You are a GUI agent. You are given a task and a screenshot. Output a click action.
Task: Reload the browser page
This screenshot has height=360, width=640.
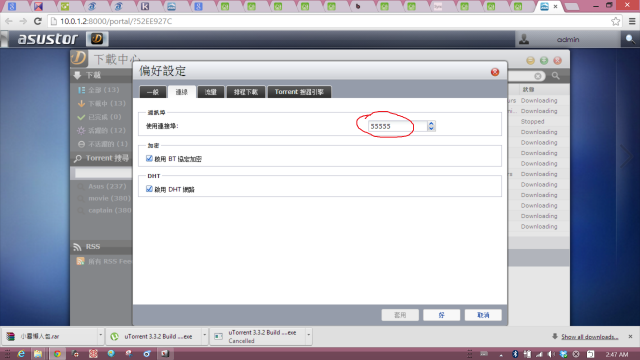[38, 21]
